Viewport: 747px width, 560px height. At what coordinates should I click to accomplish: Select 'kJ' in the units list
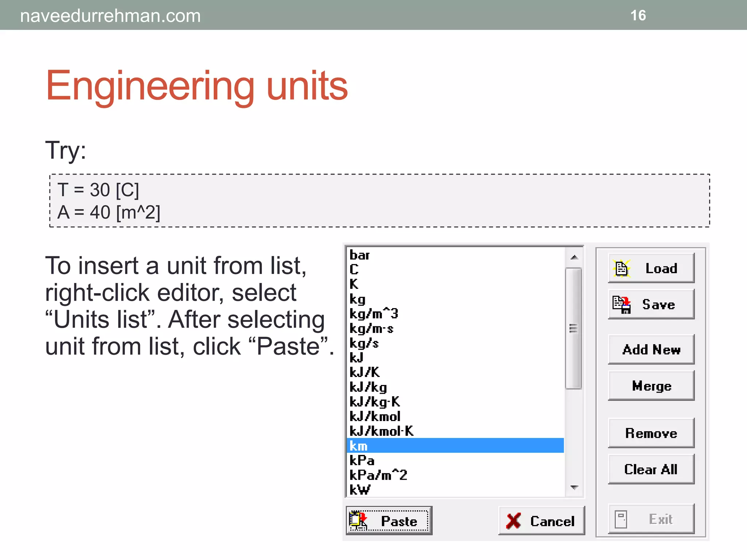coord(455,358)
